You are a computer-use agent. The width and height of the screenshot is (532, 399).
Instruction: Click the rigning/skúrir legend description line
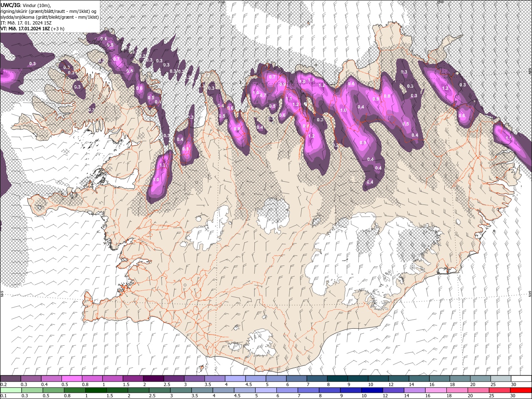(x=48, y=11)
